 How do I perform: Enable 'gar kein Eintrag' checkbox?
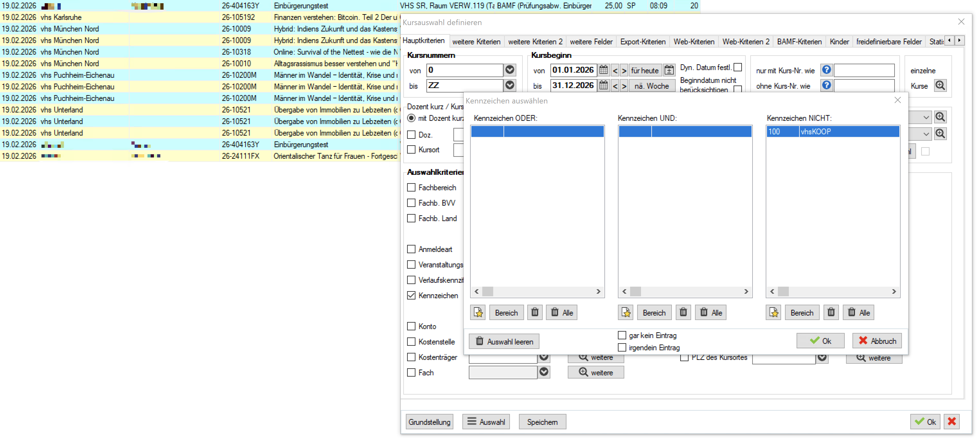click(x=622, y=335)
